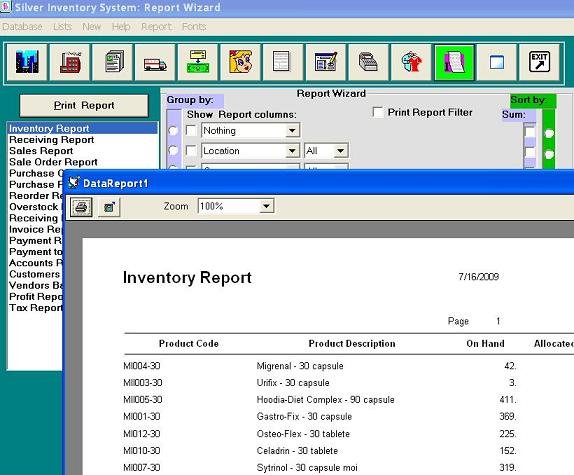Screen dimensions: 574x475
Task: Select the Profit Report list entry
Action: click(x=36, y=296)
